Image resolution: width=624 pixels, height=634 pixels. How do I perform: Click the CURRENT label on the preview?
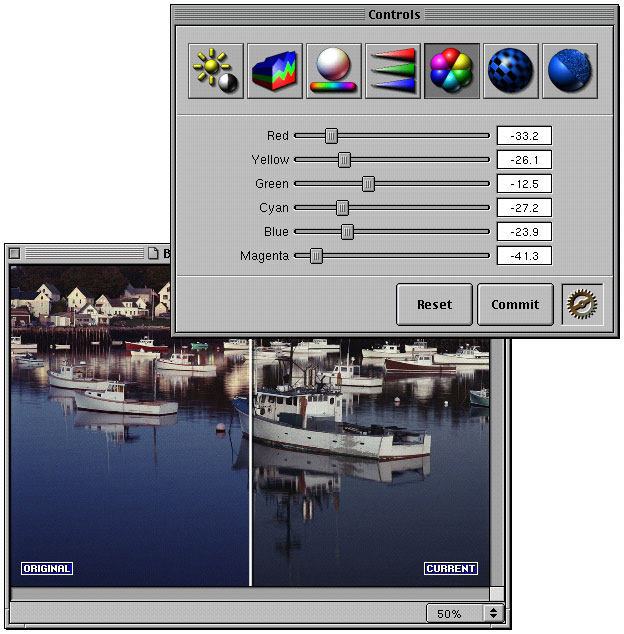(x=451, y=568)
